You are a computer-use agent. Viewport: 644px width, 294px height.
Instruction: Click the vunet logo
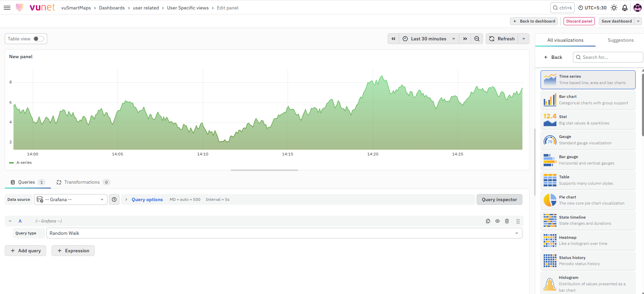coord(35,7)
